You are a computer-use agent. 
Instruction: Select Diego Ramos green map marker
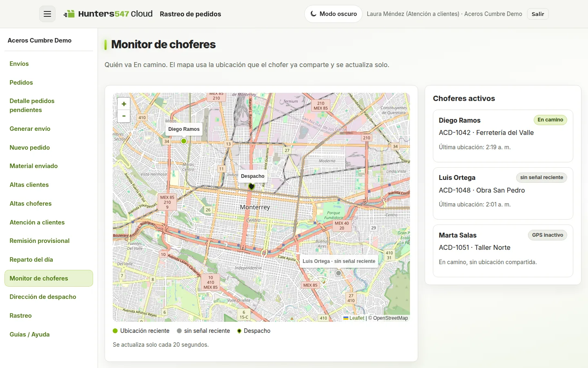pyautogui.click(x=184, y=141)
